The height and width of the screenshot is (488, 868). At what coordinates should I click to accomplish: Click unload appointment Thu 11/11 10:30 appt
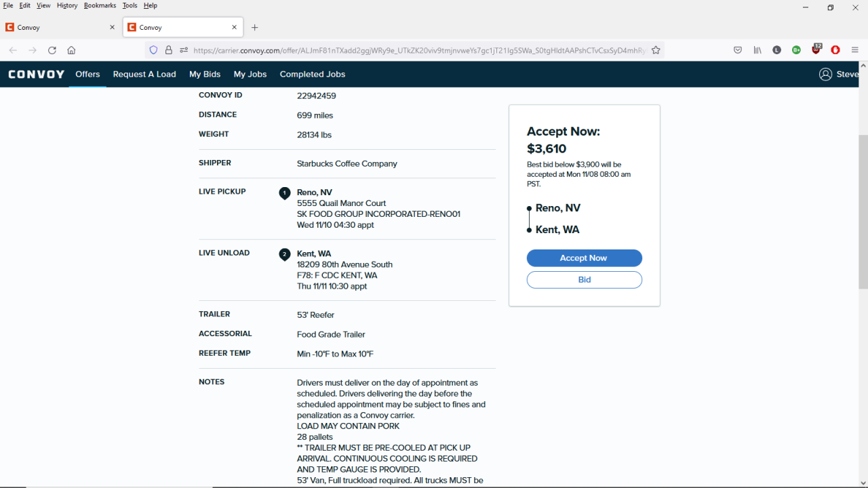(x=332, y=287)
